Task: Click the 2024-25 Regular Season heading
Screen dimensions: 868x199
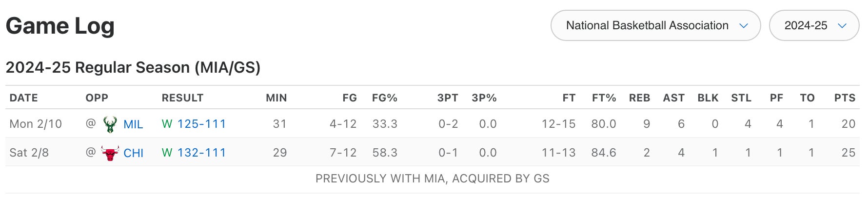Action: click(x=133, y=67)
